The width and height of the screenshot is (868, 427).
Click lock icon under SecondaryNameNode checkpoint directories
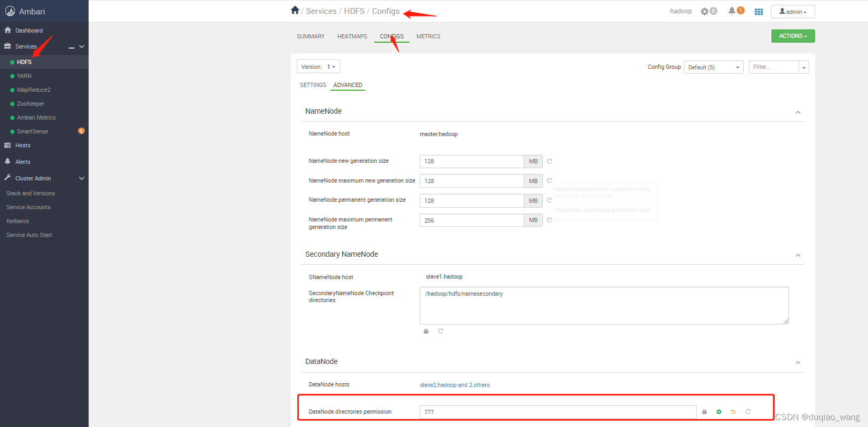(426, 331)
